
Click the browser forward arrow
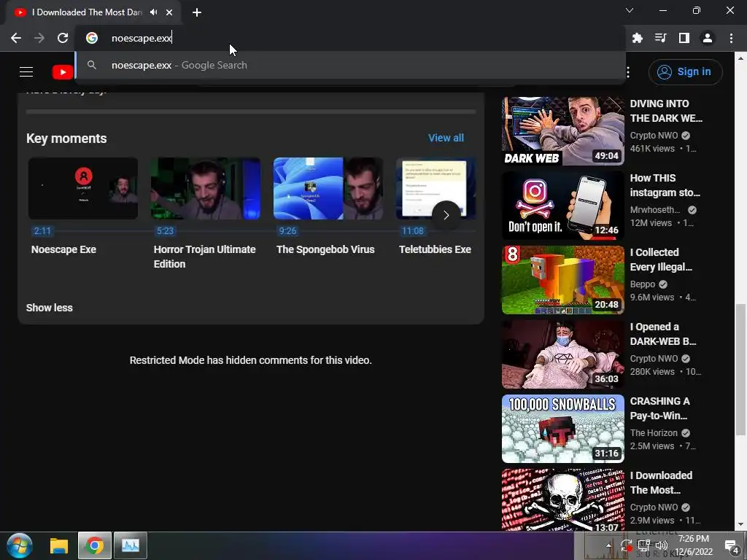(x=39, y=38)
